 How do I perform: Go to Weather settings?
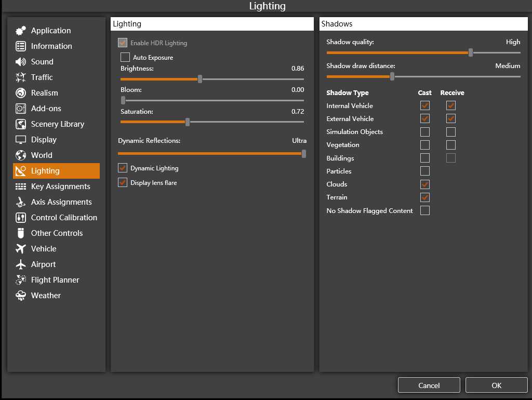coord(56,296)
